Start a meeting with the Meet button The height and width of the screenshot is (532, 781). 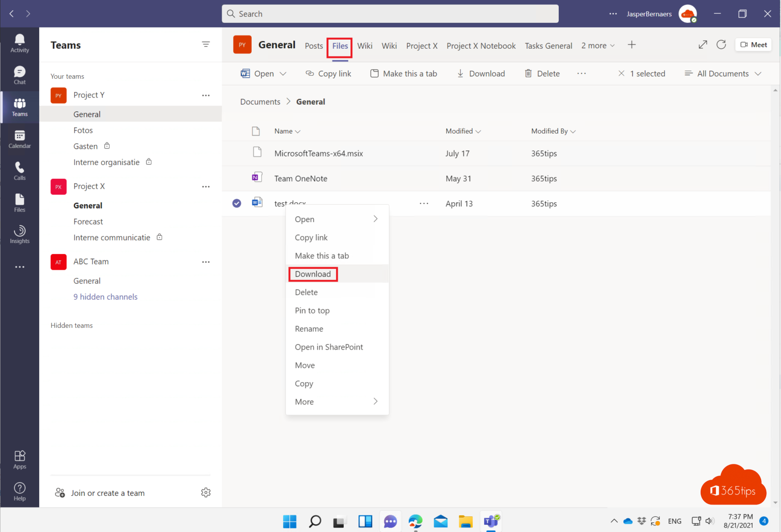[x=754, y=44]
